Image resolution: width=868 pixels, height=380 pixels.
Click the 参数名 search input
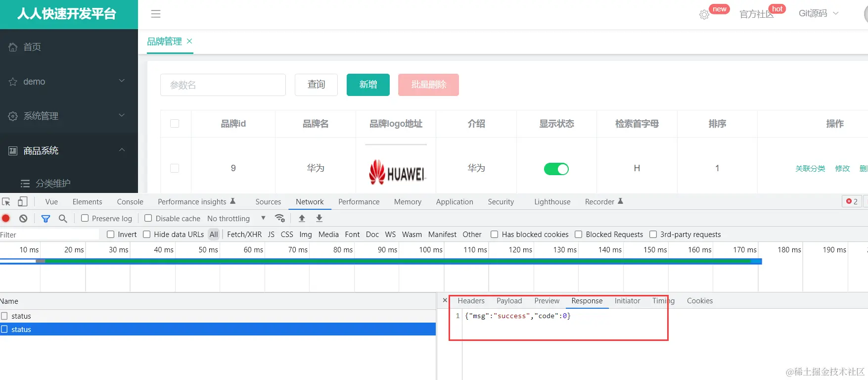click(x=223, y=85)
